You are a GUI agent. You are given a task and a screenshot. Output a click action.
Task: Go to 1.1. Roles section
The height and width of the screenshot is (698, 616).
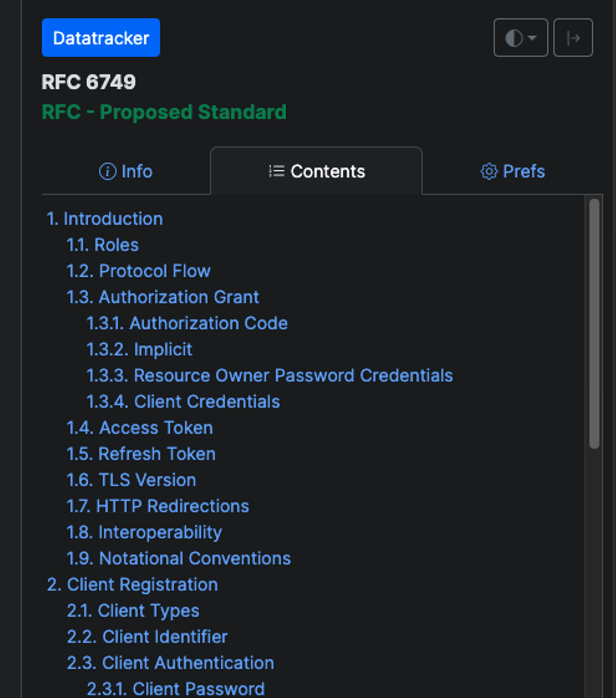click(x=103, y=245)
